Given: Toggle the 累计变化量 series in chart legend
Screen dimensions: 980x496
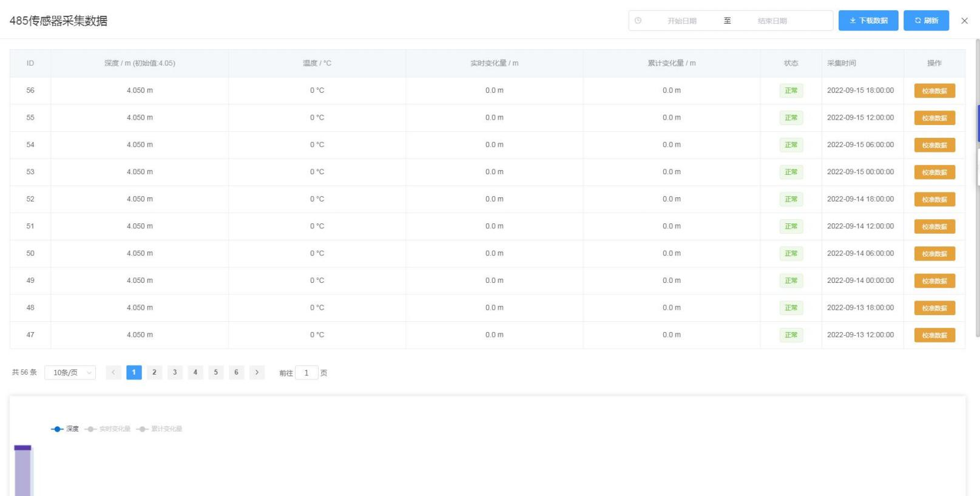Looking at the screenshot, I should (160, 429).
